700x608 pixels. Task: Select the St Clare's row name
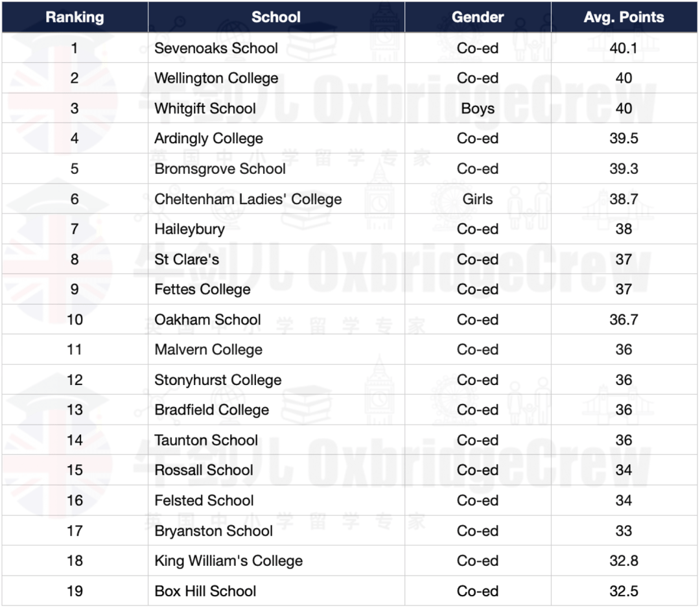[187, 259]
